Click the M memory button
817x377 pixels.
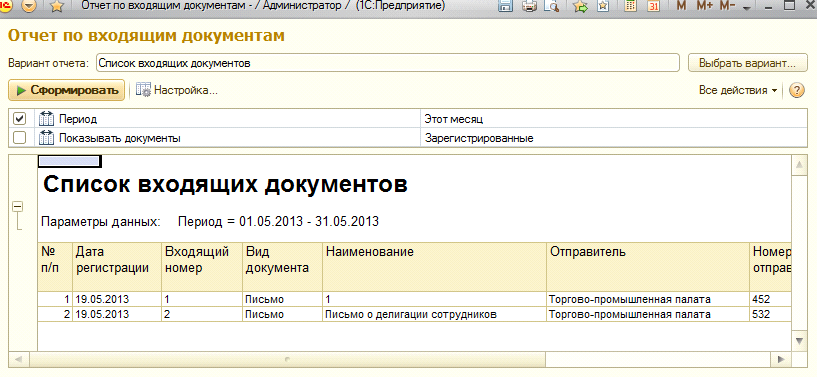pyautogui.click(x=682, y=6)
